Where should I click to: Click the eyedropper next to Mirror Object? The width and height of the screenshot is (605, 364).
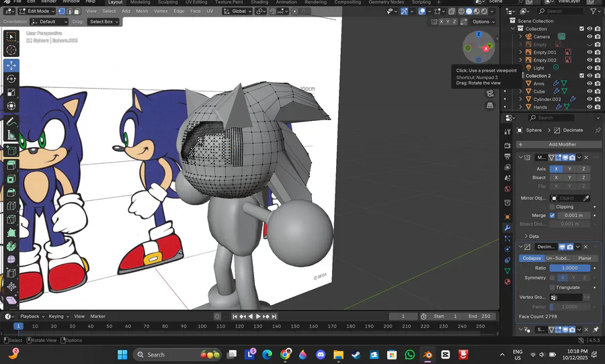586,198
